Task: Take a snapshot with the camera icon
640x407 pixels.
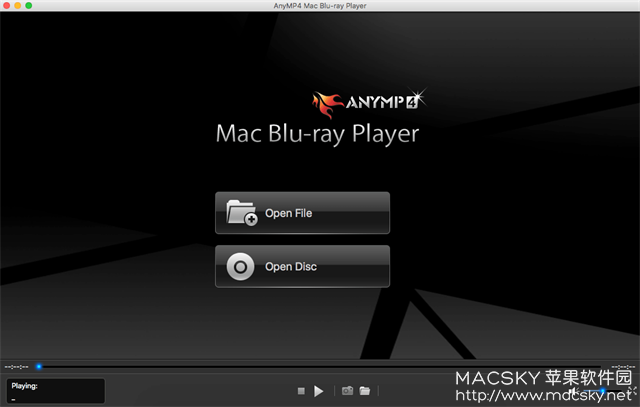Action: 347,391
